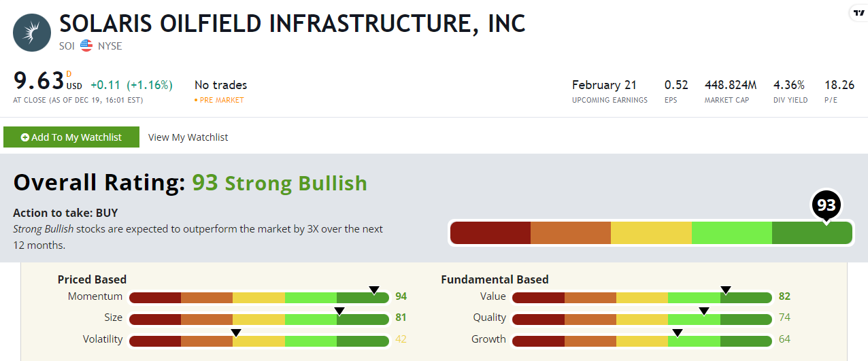Click the 93 rating bubble marker
868x361 pixels.
click(x=827, y=203)
